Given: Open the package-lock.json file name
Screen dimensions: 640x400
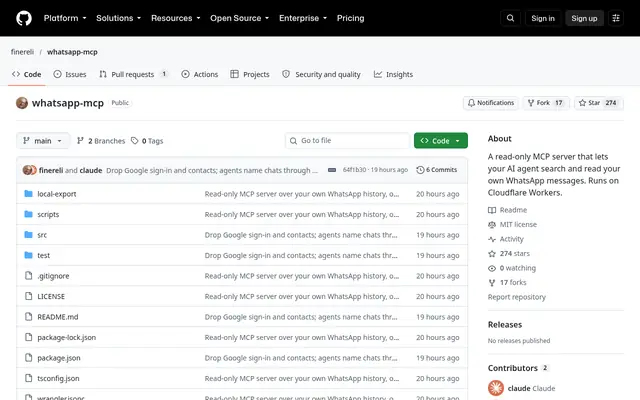Looking at the screenshot, I should pyautogui.click(x=67, y=338).
